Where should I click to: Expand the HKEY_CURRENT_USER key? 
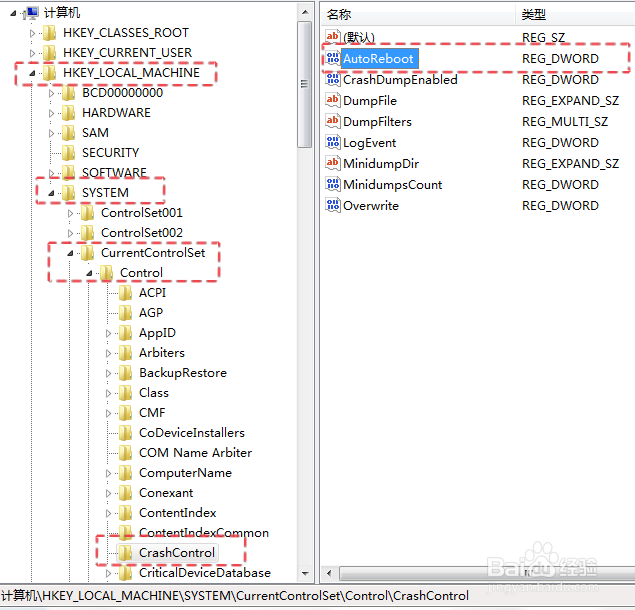[x=32, y=53]
